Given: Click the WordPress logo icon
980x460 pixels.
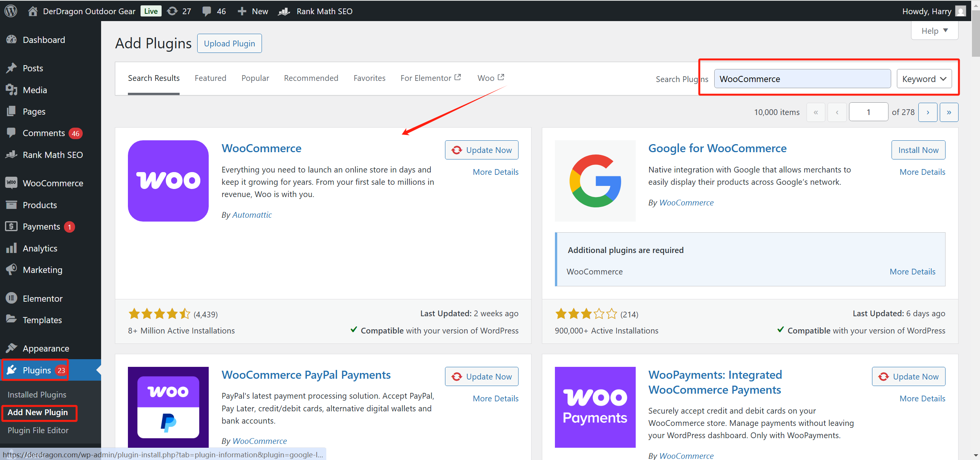Looking at the screenshot, I should click(11, 11).
